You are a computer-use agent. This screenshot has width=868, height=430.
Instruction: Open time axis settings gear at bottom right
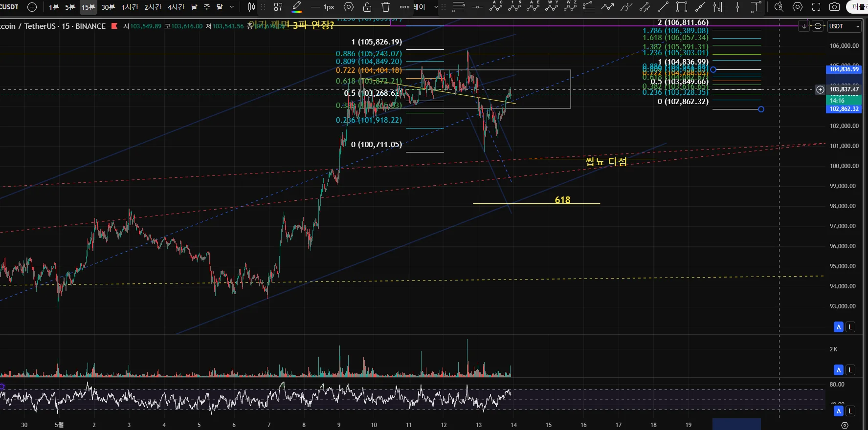[x=845, y=425]
